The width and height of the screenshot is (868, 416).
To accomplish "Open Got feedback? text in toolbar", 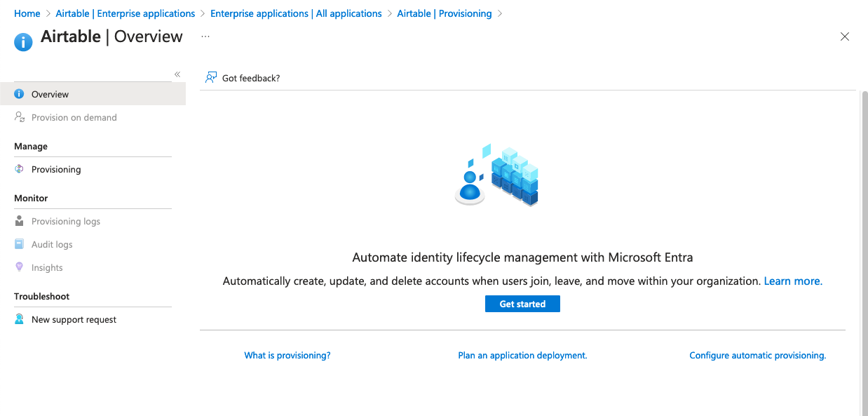I will tap(251, 78).
